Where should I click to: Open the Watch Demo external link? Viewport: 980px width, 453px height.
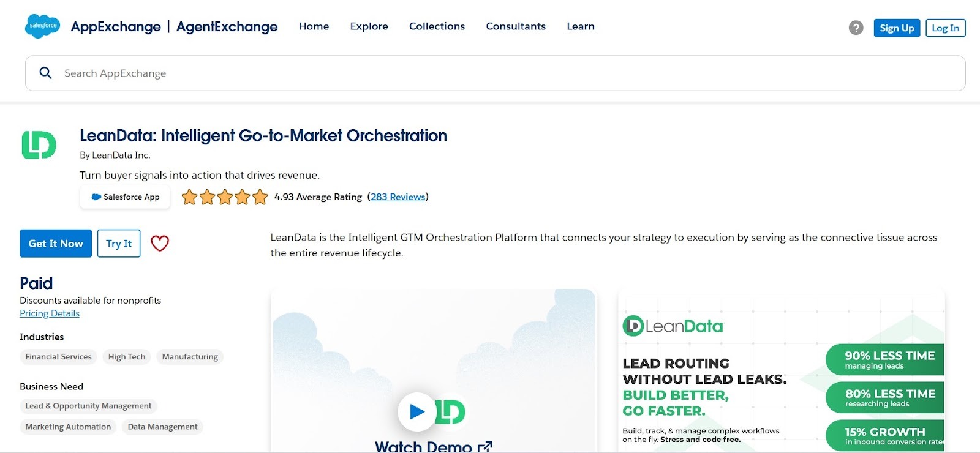(433, 446)
